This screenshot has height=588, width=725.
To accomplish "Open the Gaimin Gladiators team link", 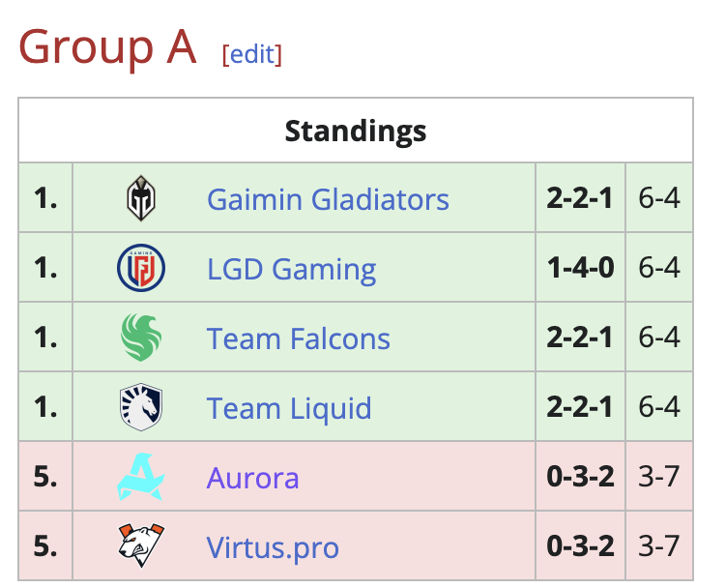I will (x=328, y=199).
